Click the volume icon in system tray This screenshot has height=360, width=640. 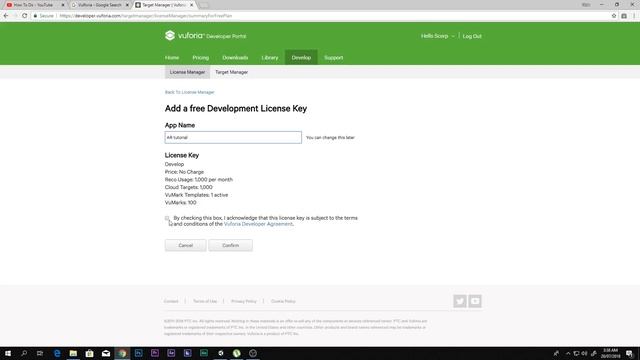point(584,353)
